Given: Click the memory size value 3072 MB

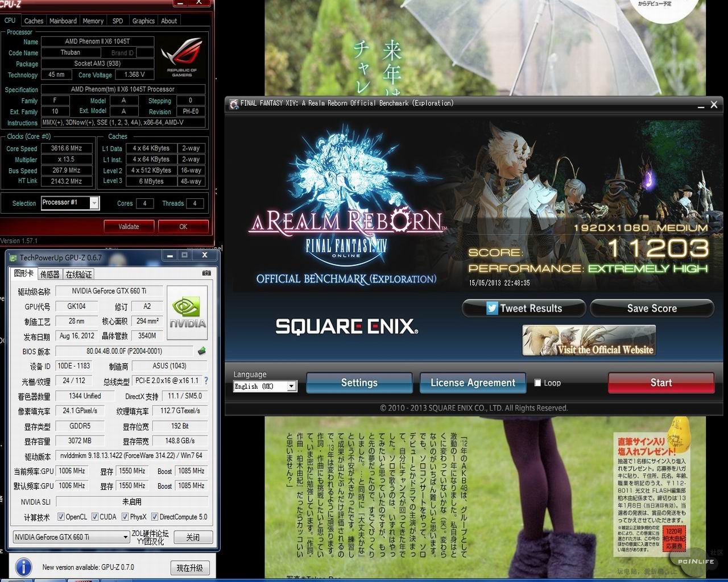Looking at the screenshot, I should point(80,441).
